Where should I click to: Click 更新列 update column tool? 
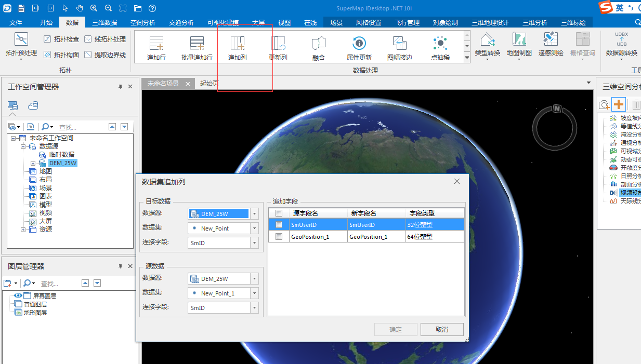[x=278, y=48]
